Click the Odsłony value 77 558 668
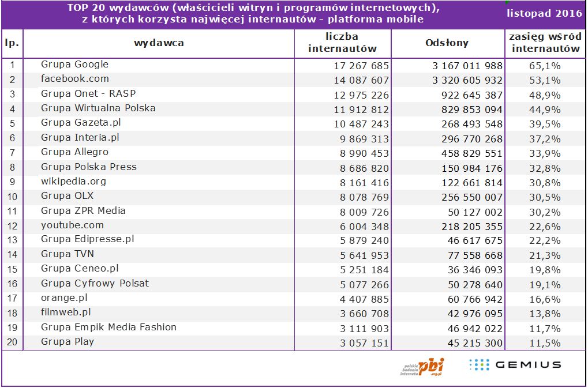Screen dimensions: 588x388 pyautogui.click(x=475, y=256)
